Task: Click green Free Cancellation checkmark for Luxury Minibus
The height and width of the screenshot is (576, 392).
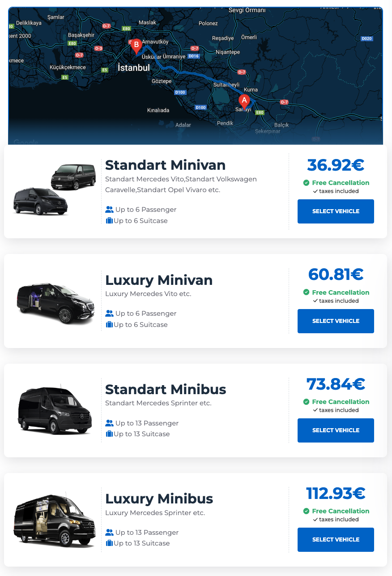Action: click(306, 511)
